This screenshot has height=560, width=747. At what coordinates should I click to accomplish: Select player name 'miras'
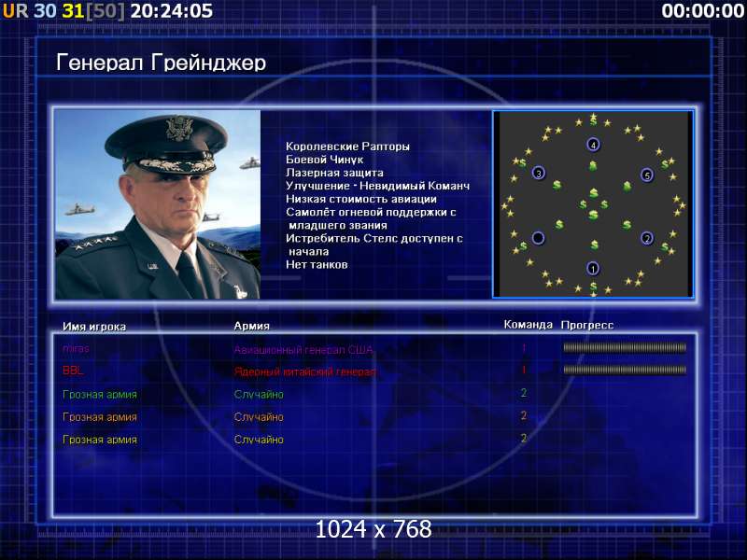(x=76, y=348)
